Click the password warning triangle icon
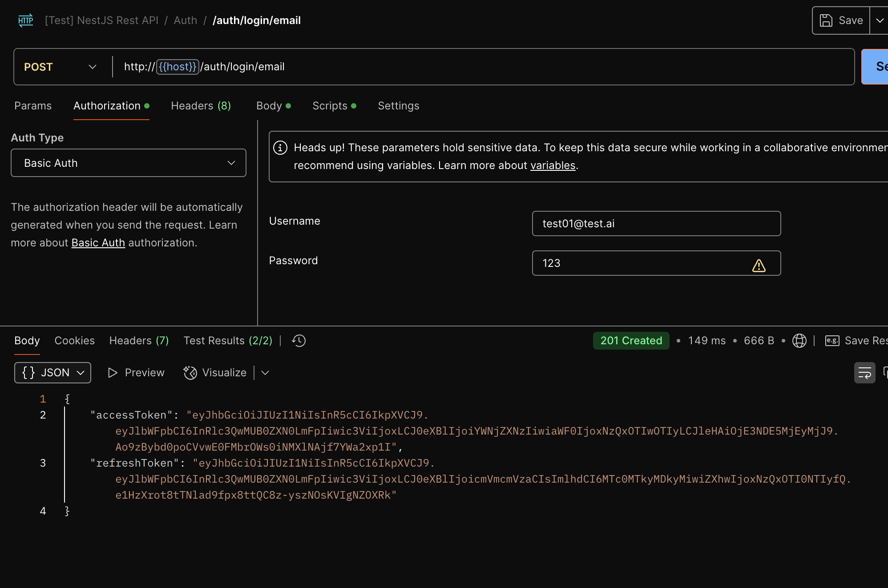888x588 pixels. tap(759, 266)
